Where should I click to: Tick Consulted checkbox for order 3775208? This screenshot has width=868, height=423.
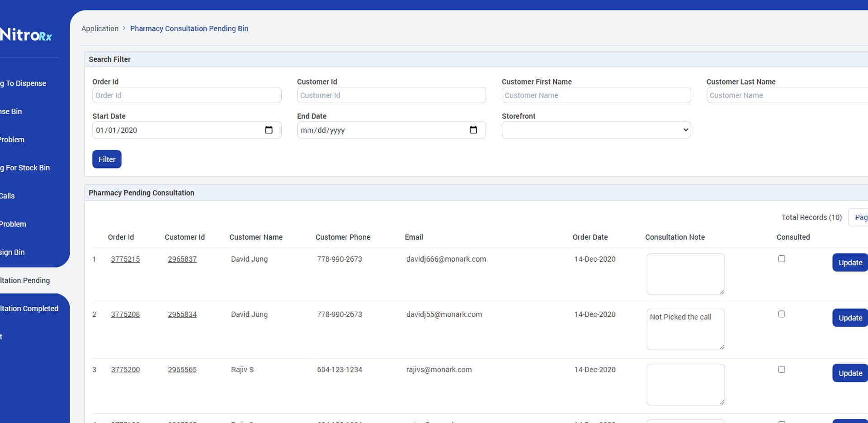(x=781, y=314)
